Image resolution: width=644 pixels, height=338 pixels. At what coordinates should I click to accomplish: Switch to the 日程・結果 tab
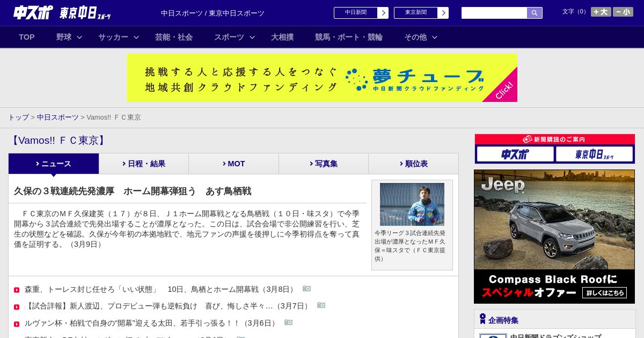point(144,164)
